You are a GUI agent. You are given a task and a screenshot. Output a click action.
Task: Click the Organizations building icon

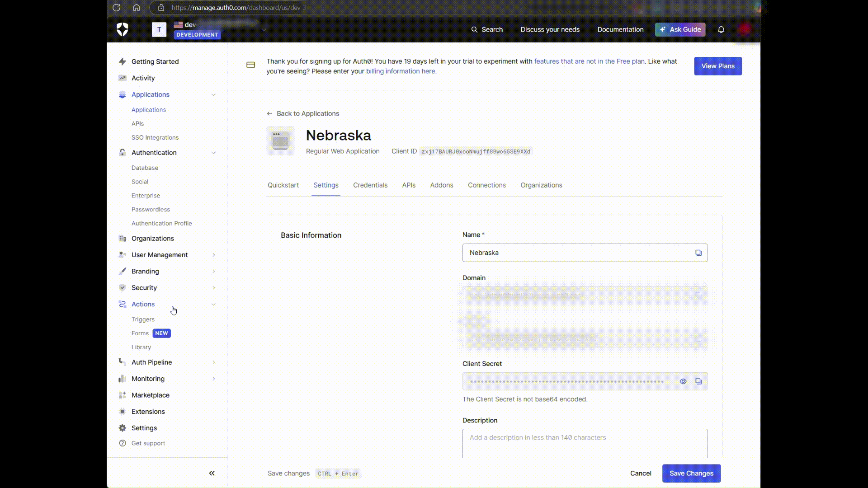(122, 238)
